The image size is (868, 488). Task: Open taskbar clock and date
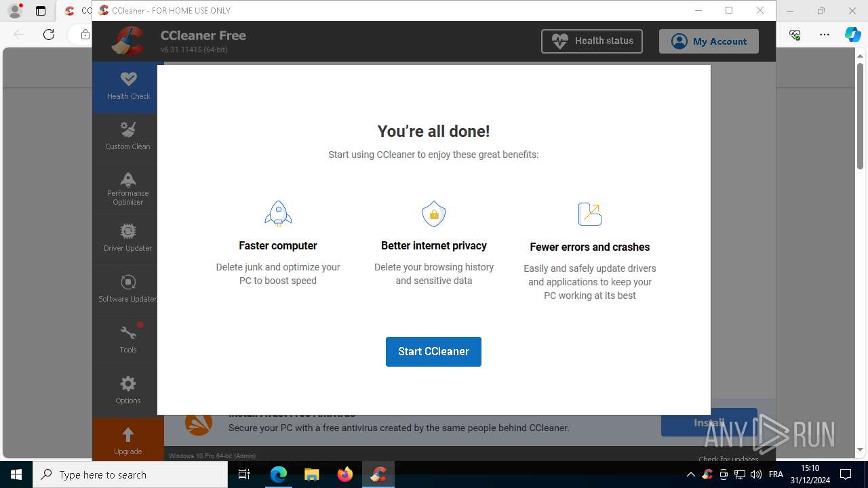pyautogui.click(x=810, y=474)
